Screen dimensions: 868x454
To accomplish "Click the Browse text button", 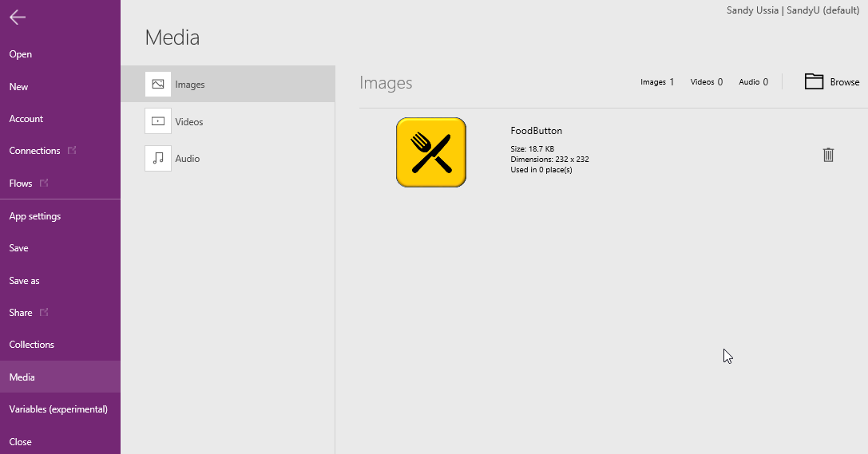I will point(845,82).
